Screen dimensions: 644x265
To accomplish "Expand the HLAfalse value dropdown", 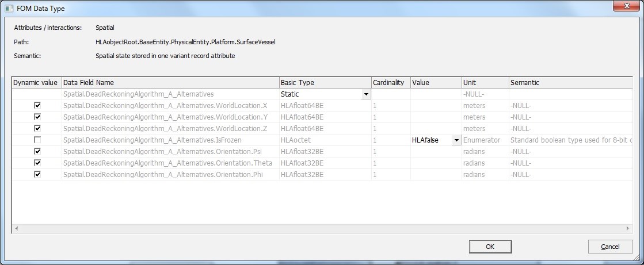I will point(456,140).
